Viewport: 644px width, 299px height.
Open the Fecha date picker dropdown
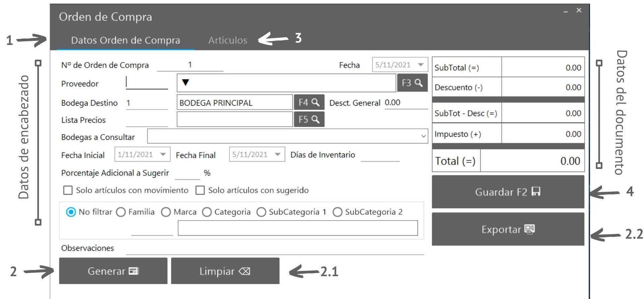[421, 65]
